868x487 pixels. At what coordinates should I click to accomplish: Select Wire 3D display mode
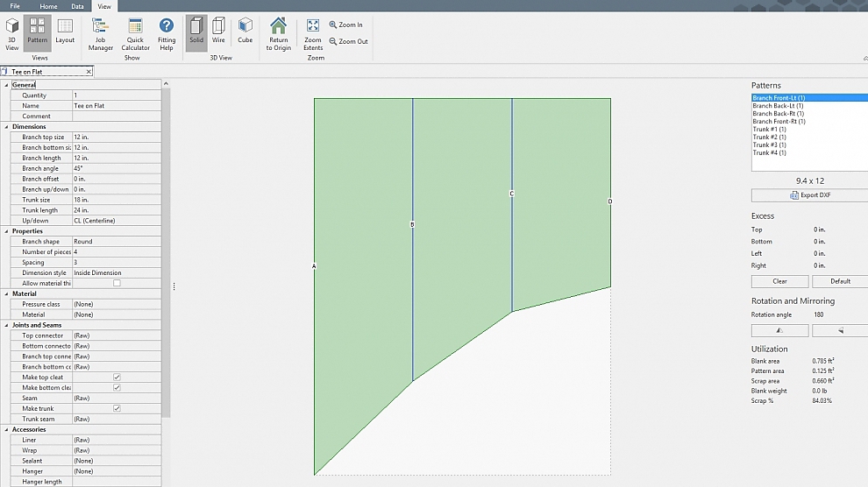(218, 32)
